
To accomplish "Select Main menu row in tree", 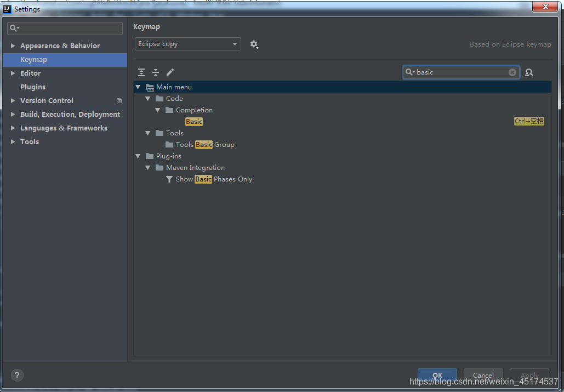I will pos(343,87).
